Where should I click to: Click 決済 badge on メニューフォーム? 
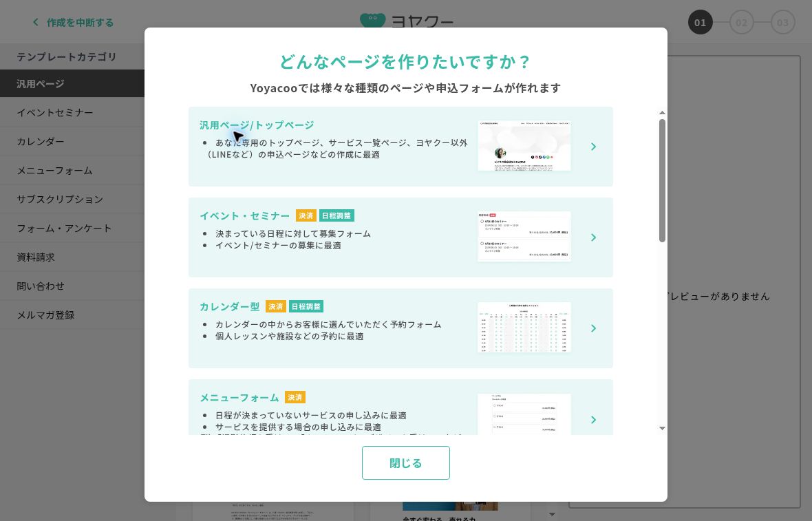[x=295, y=397]
